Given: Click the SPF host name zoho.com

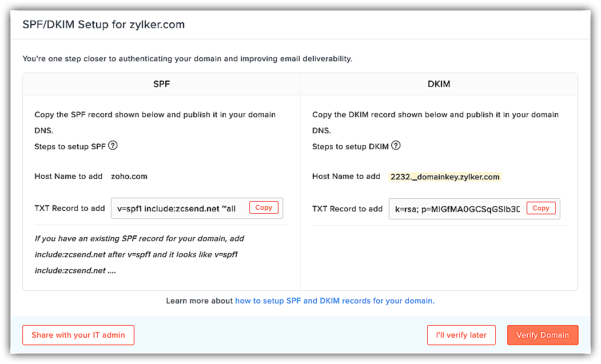Looking at the screenshot, I should 129,177.
